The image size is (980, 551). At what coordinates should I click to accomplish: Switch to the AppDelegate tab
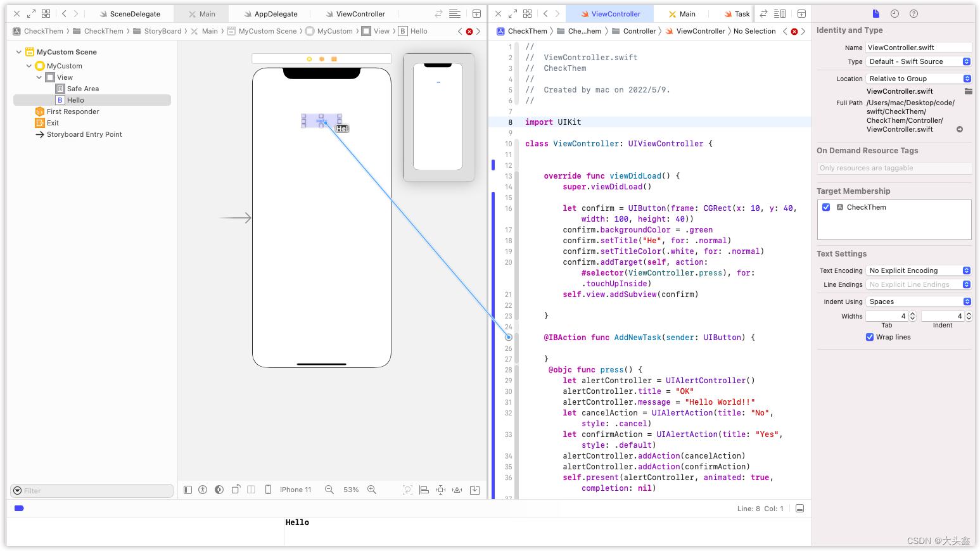click(276, 14)
